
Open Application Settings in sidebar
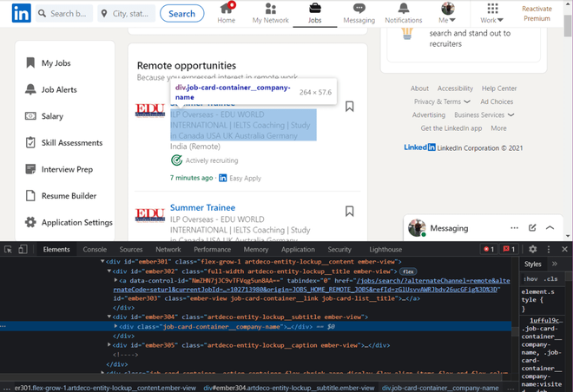coord(69,222)
